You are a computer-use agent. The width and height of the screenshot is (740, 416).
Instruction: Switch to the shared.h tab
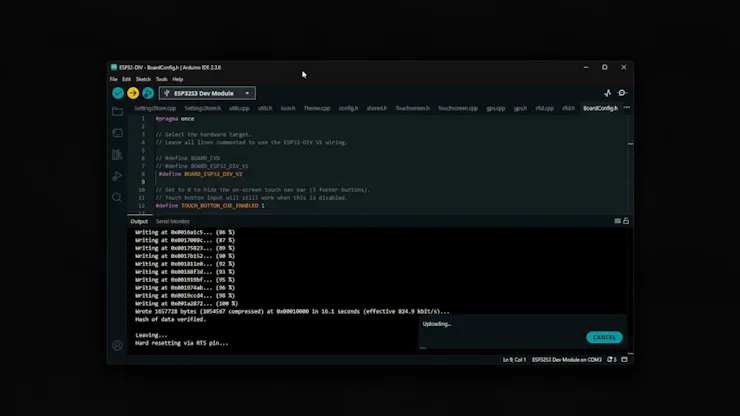click(377, 108)
